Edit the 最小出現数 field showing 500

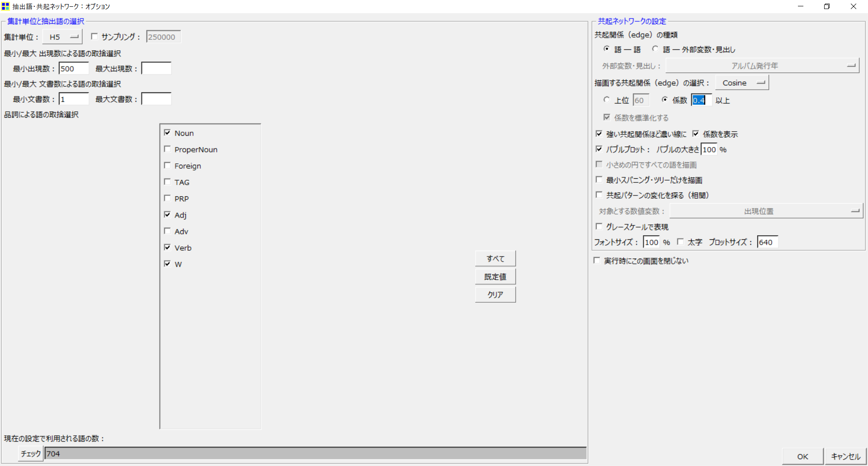pos(73,68)
